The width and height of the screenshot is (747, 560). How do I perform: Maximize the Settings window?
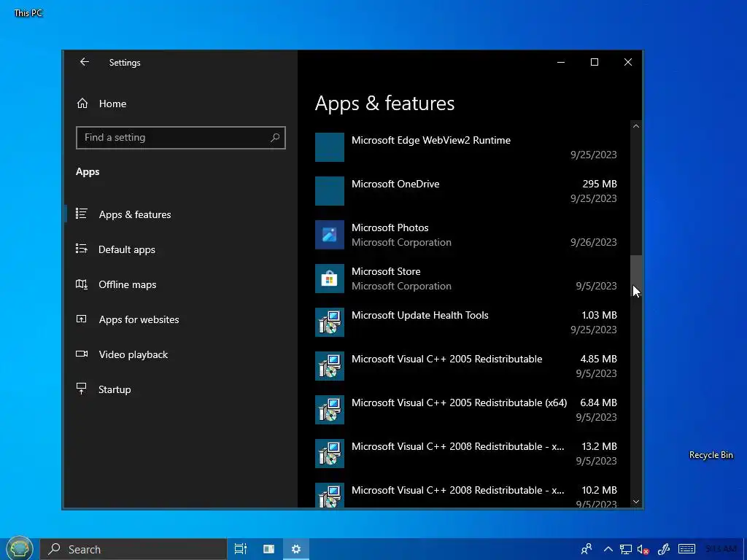click(595, 63)
